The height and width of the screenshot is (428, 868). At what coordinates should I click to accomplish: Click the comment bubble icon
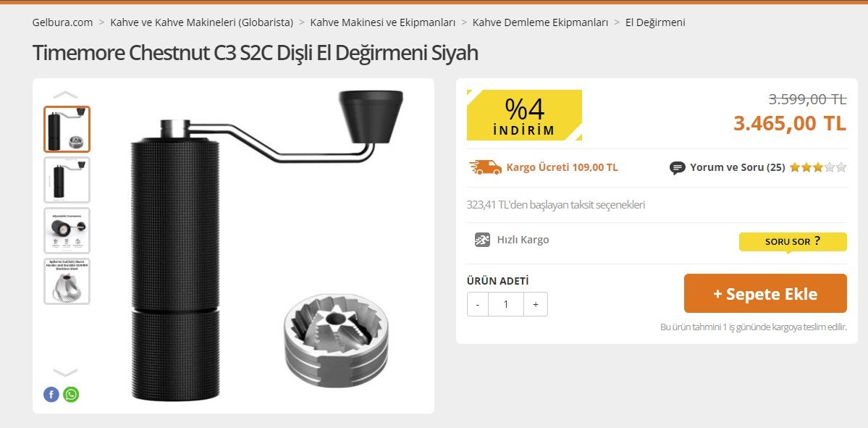point(677,168)
